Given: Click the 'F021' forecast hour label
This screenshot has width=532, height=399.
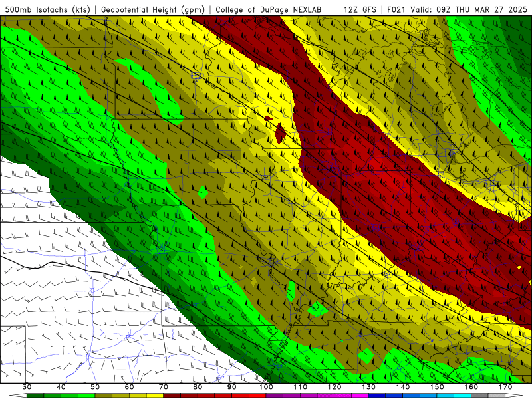Looking at the screenshot, I should (x=396, y=10).
